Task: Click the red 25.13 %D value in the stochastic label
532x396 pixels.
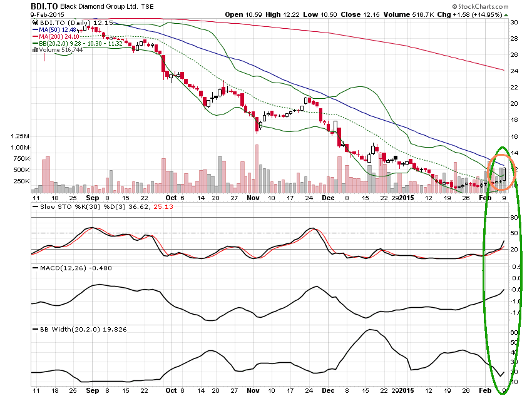Action: [x=163, y=206]
